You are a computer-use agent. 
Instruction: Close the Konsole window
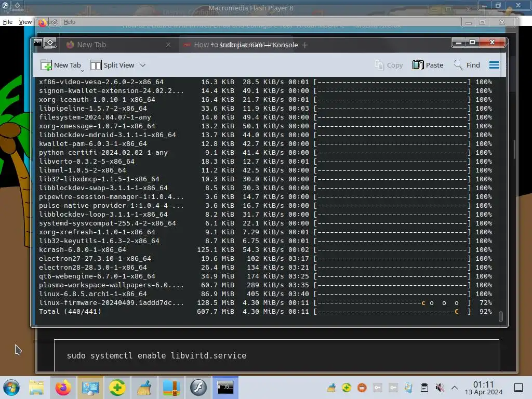(493, 43)
